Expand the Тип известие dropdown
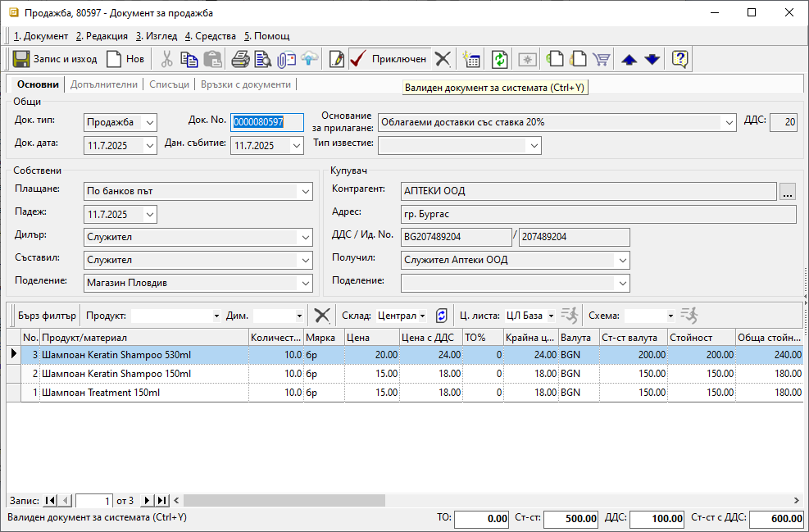The height and width of the screenshot is (532, 809). [x=534, y=146]
